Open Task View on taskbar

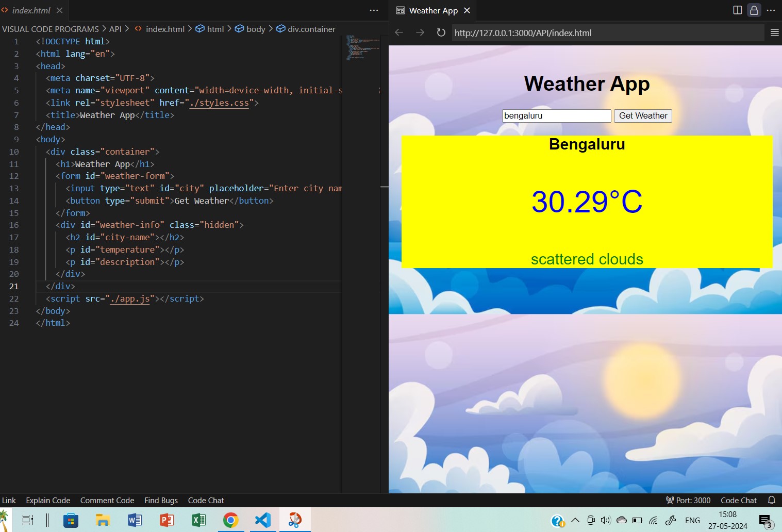28,520
